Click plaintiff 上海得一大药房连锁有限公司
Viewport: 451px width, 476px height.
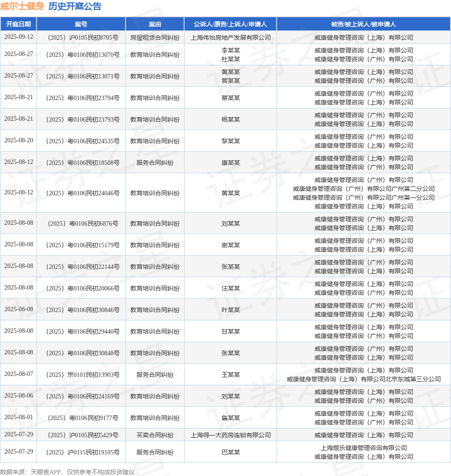click(230, 435)
